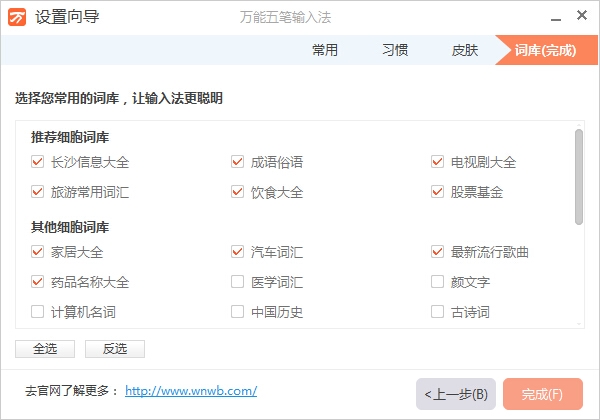Screen dimensions: 600x420
Task: Check the 颜文字 option
Action: pyautogui.click(x=438, y=282)
